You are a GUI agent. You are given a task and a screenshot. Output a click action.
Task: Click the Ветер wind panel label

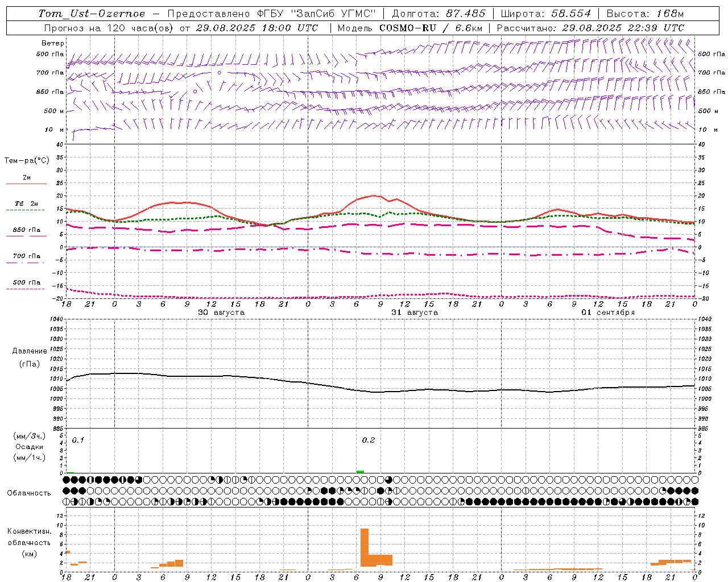click(53, 43)
